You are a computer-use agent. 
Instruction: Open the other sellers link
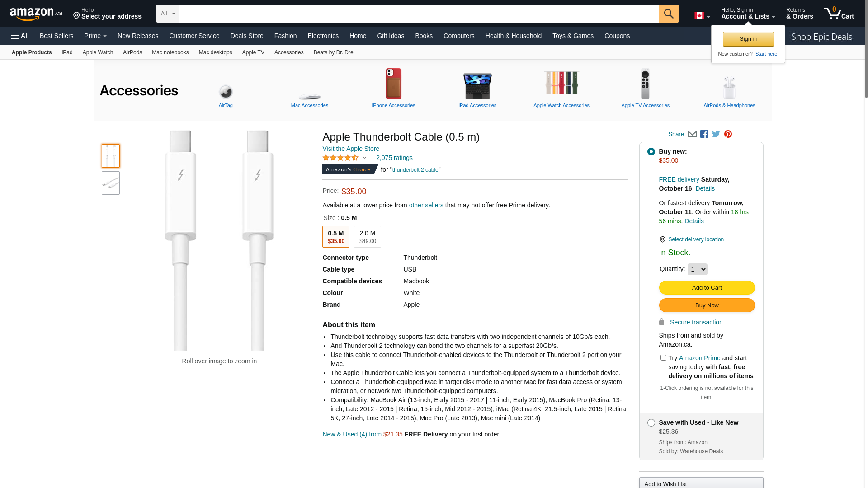(x=426, y=205)
